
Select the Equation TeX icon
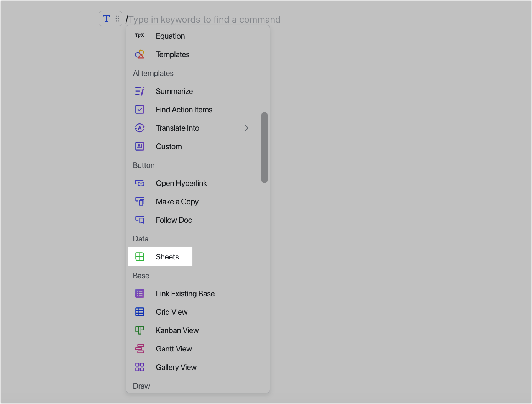pos(140,36)
